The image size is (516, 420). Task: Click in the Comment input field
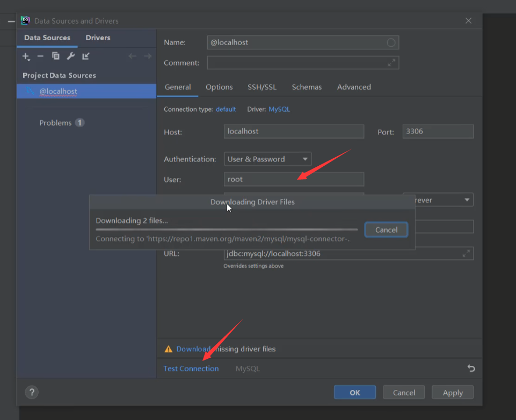[303, 62]
